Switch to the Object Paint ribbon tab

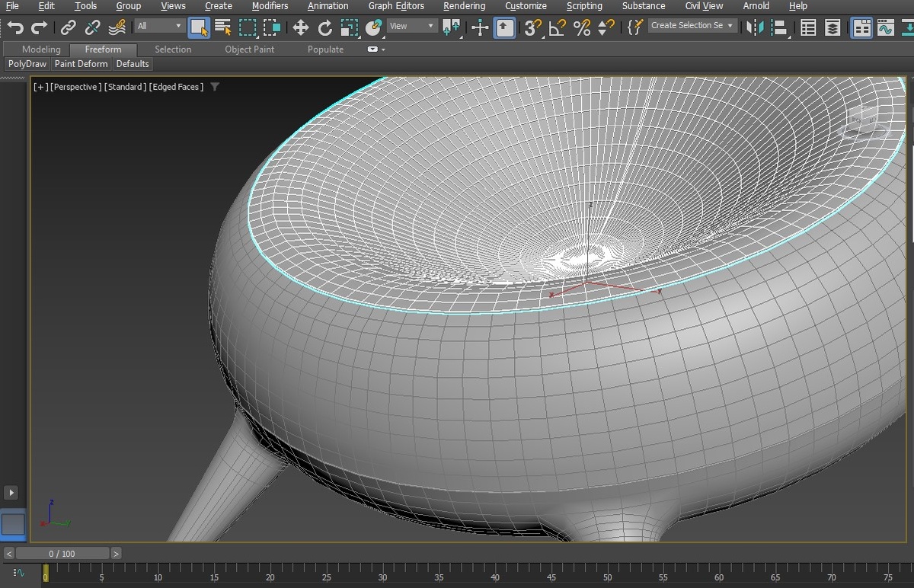click(x=249, y=50)
